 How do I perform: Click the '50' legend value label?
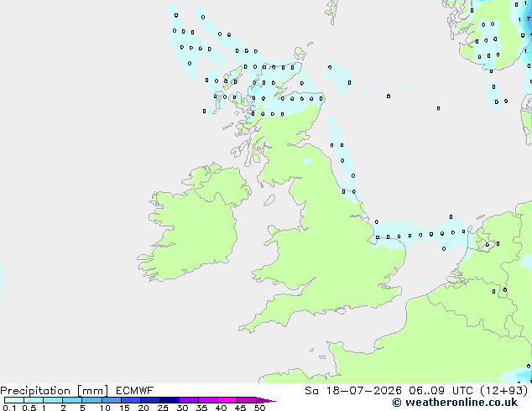pyautogui.click(x=260, y=408)
